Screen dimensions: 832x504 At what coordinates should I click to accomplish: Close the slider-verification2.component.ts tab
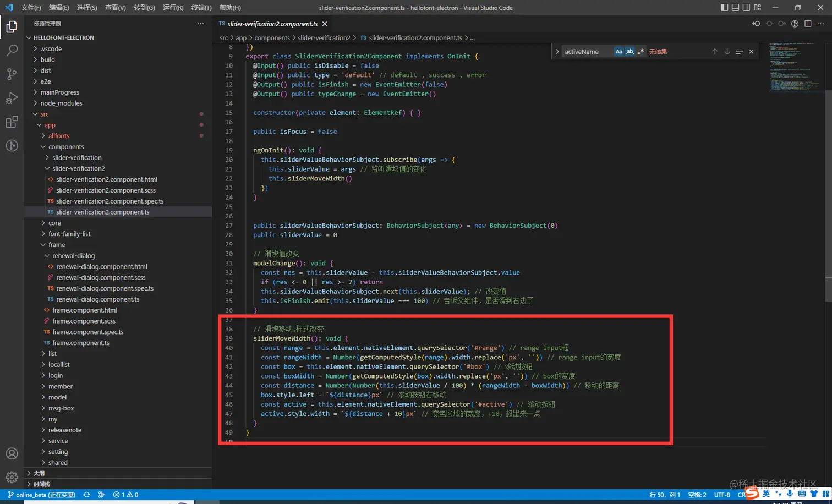pos(325,24)
